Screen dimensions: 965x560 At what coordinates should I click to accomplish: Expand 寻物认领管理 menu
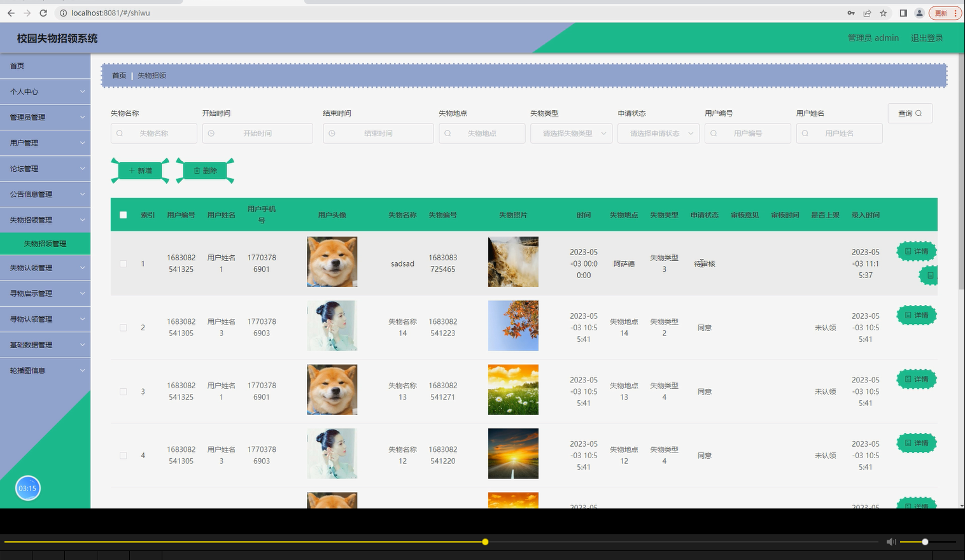pyautogui.click(x=45, y=319)
